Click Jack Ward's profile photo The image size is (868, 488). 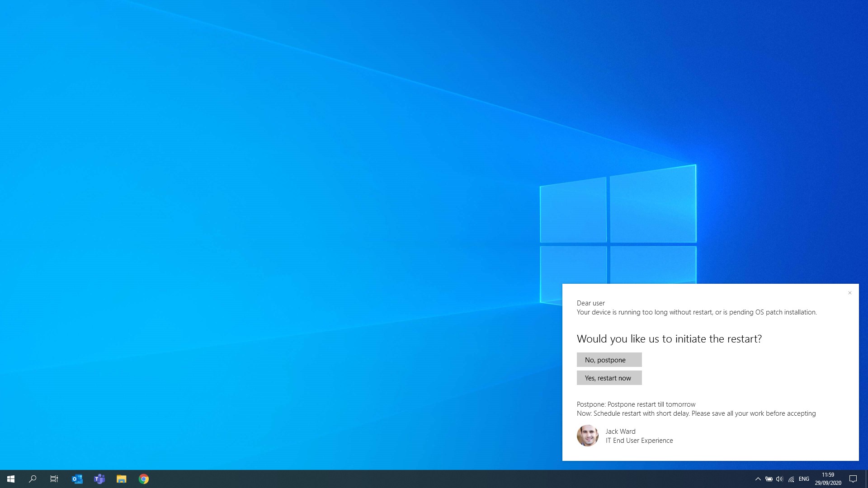(x=588, y=436)
